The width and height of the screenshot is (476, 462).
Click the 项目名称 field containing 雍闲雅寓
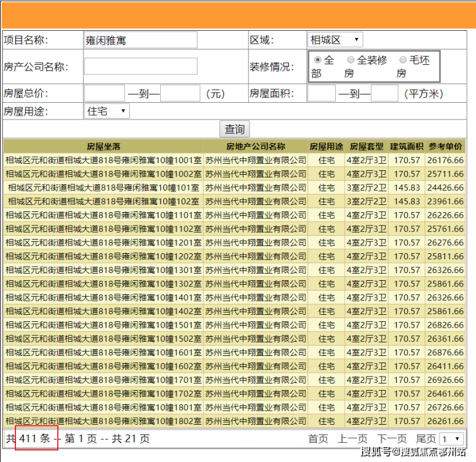[x=140, y=40]
